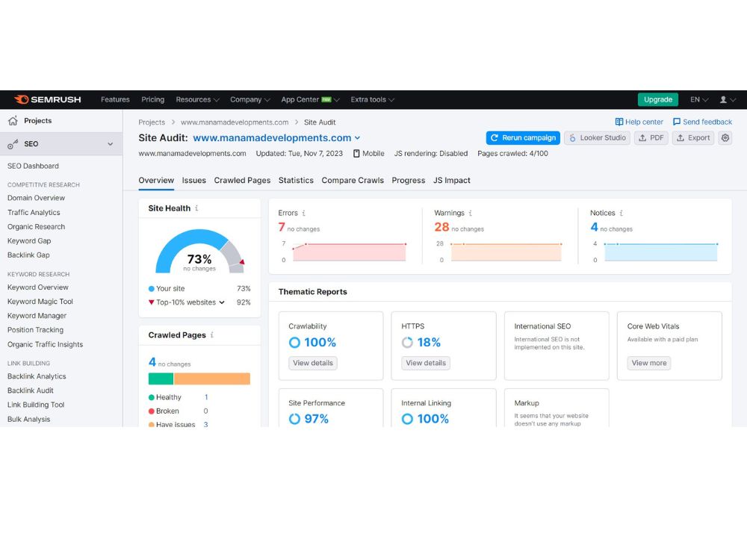747x560 pixels.
Task: Open Backlink Gap in the sidebar
Action: click(x=28, y=255)
